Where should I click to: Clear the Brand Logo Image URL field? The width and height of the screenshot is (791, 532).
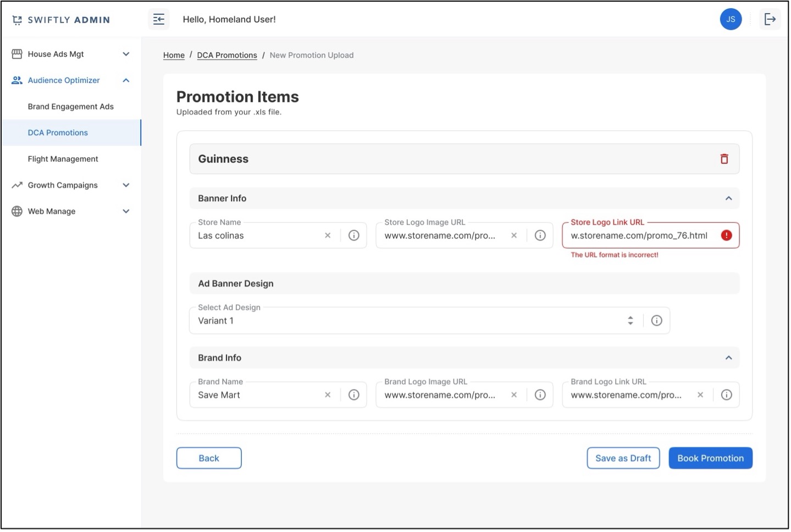coord(513,395)
